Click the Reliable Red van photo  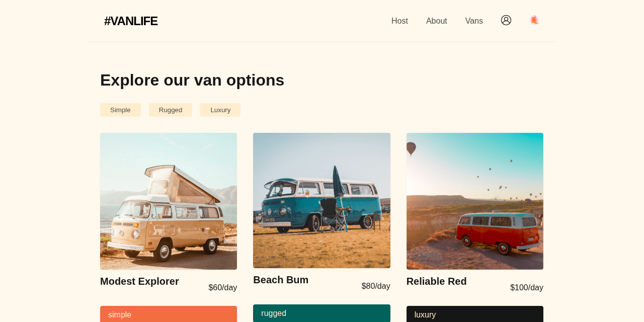[474, 201]
